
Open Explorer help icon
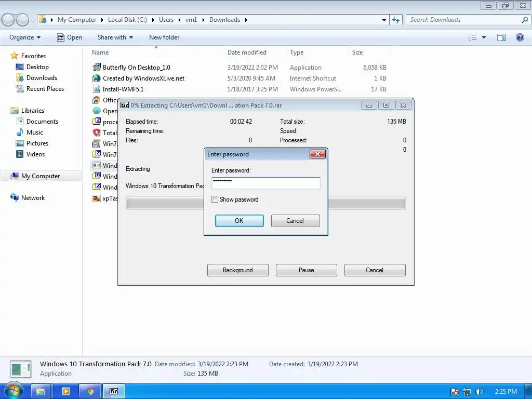[x=520, y=37]
